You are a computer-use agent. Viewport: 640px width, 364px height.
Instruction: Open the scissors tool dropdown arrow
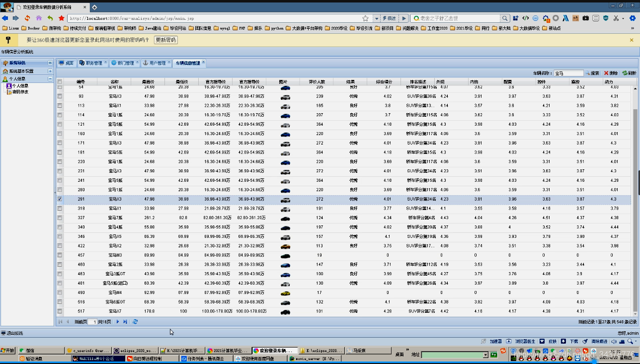tap(624, 18)
